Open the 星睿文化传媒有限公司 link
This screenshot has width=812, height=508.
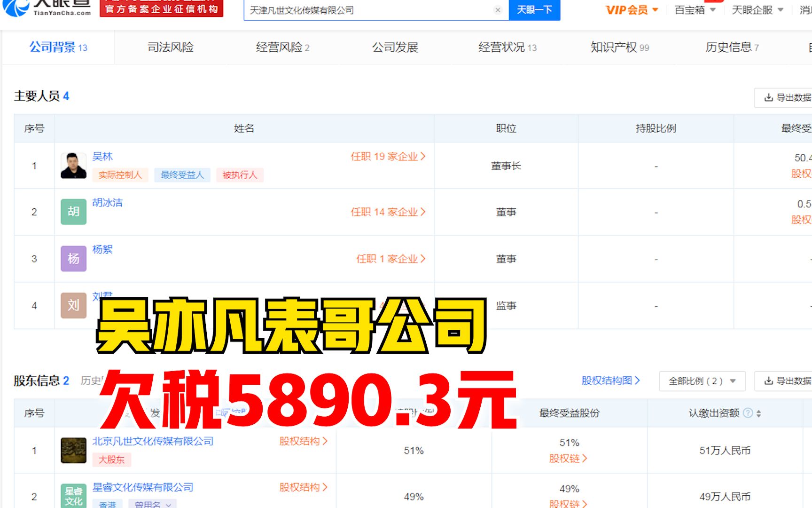[x=143, y=487]
